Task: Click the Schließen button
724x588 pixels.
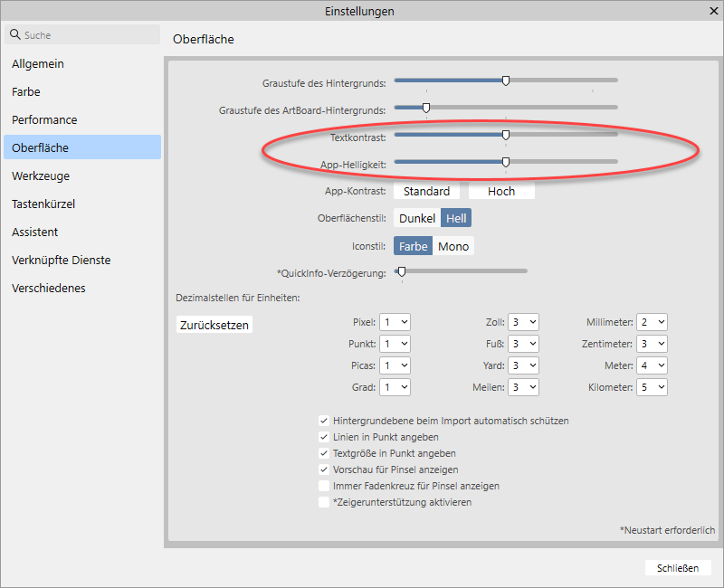Action: 678,568
